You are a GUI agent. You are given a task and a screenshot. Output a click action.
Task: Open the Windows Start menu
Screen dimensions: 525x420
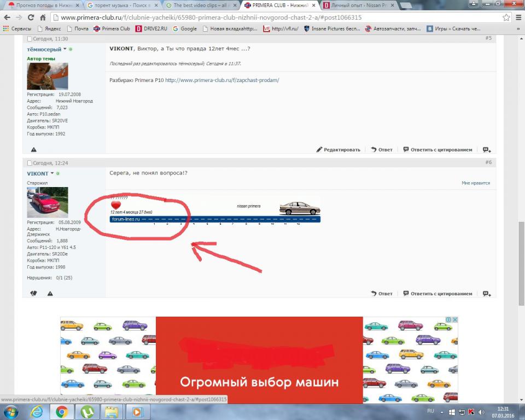[x=11, y=412]
